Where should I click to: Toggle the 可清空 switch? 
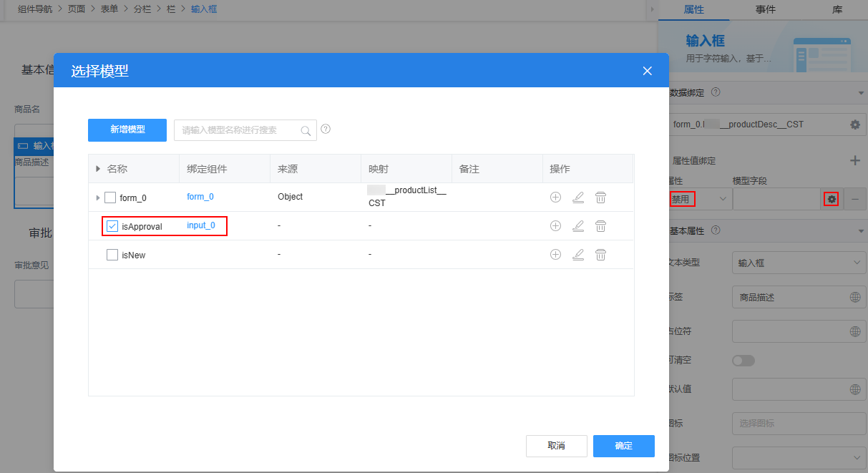(x=743, y=361)
